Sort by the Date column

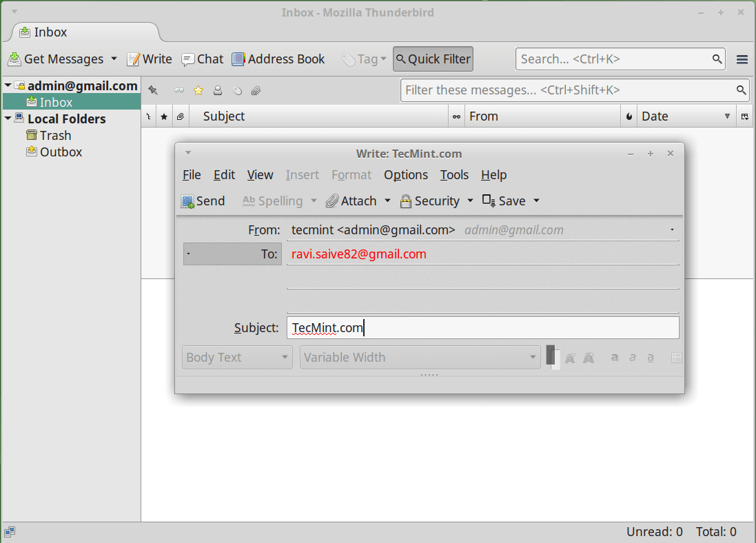point(686,116)
